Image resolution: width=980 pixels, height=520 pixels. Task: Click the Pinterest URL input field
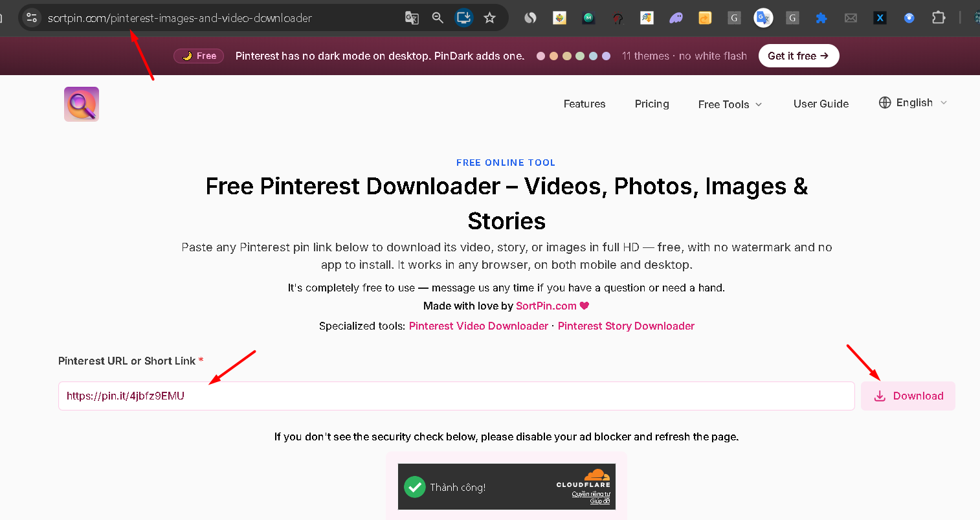(456, 396)
